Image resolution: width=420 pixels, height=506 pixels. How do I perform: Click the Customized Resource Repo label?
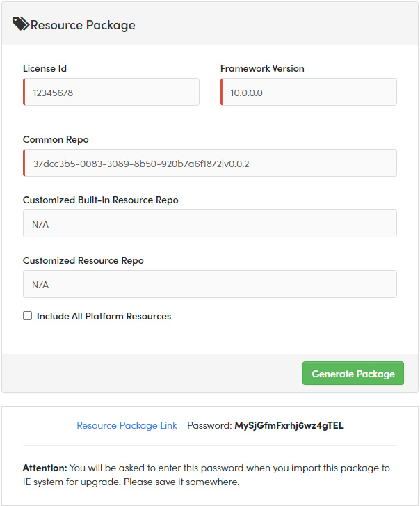point(83,260)
